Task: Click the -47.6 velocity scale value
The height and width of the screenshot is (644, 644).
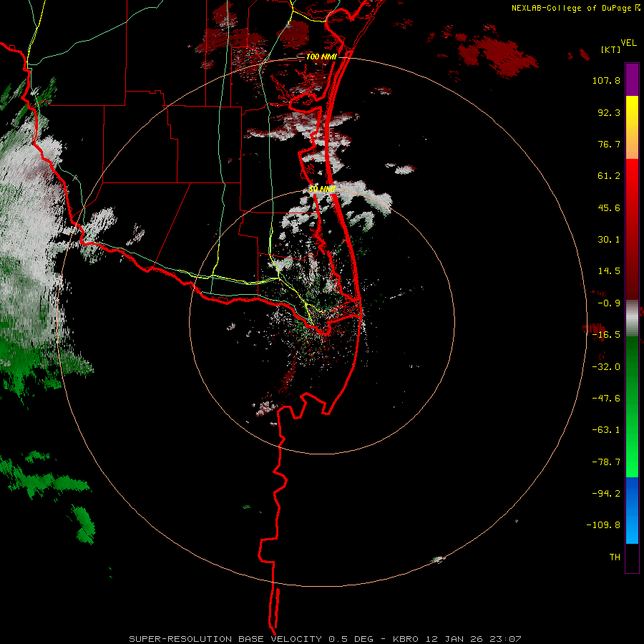Action: coord(606,399)
